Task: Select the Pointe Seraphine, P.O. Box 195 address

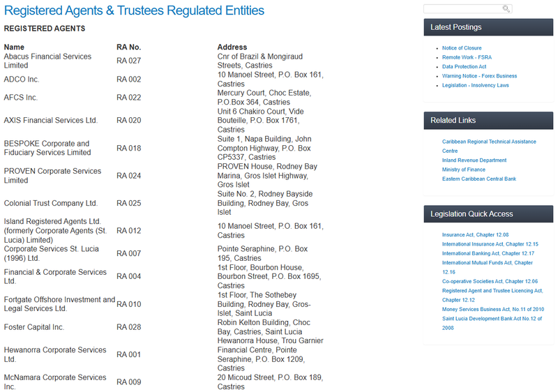Action: pos(262,253)
